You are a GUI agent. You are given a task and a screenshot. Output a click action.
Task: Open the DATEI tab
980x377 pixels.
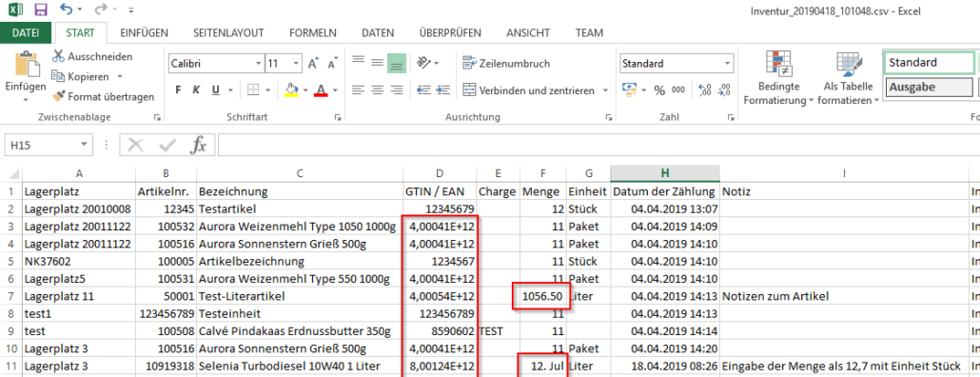26,32
